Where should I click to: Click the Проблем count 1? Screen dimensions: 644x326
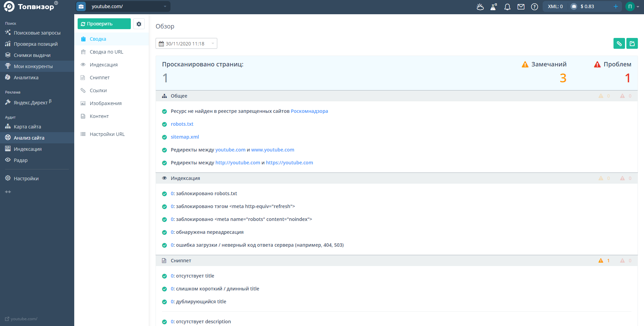click(x=628, y=78)
